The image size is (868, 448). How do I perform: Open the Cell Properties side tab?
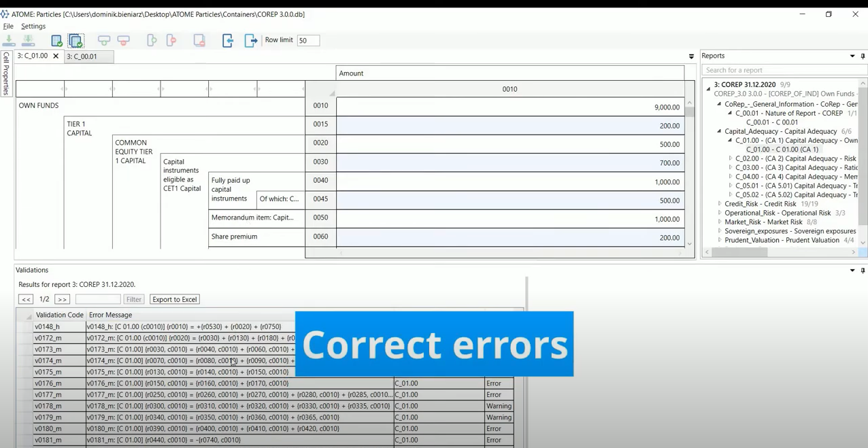tap(6, 73)
